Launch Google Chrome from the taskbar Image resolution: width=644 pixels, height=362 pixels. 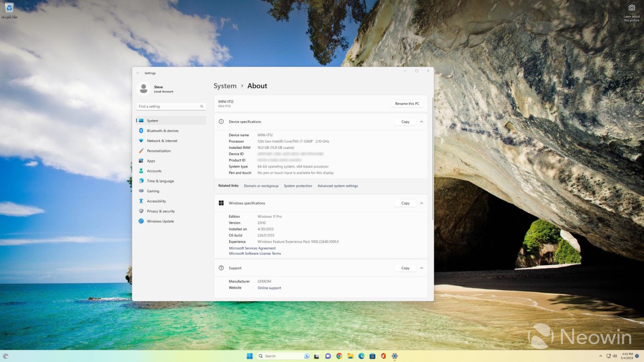[x=339, y=356]
